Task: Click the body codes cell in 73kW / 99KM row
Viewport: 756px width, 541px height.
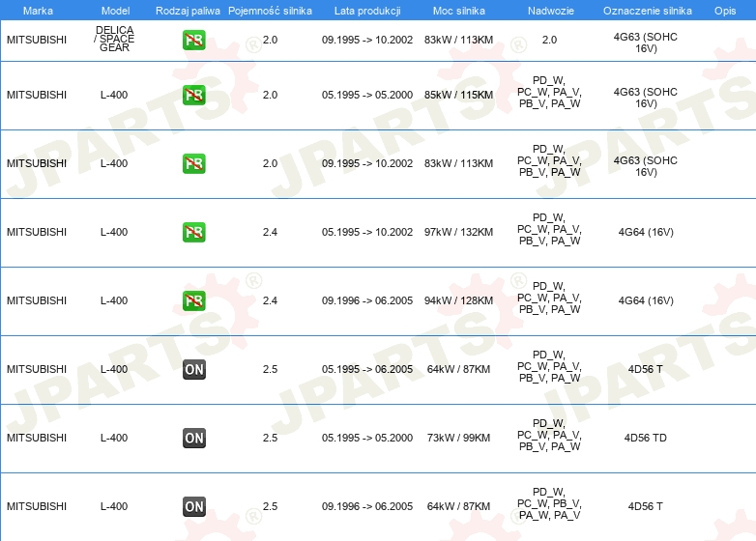Action: coord(549,435)
